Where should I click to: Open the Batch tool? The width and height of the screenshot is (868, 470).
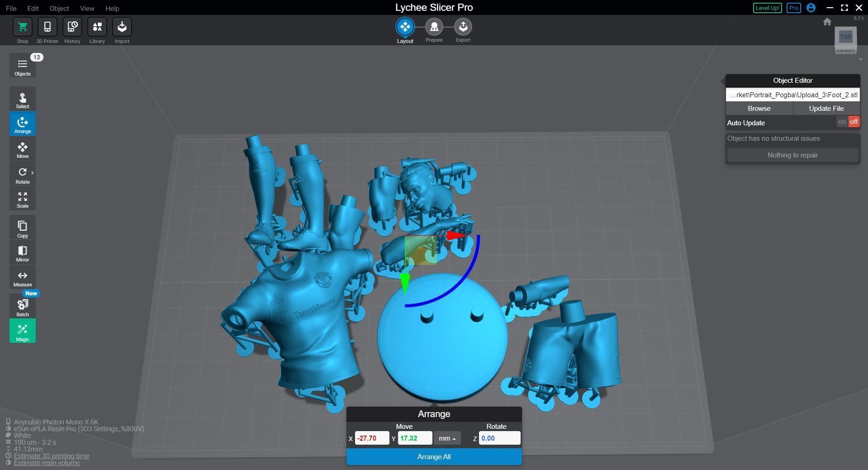(22, 307)
